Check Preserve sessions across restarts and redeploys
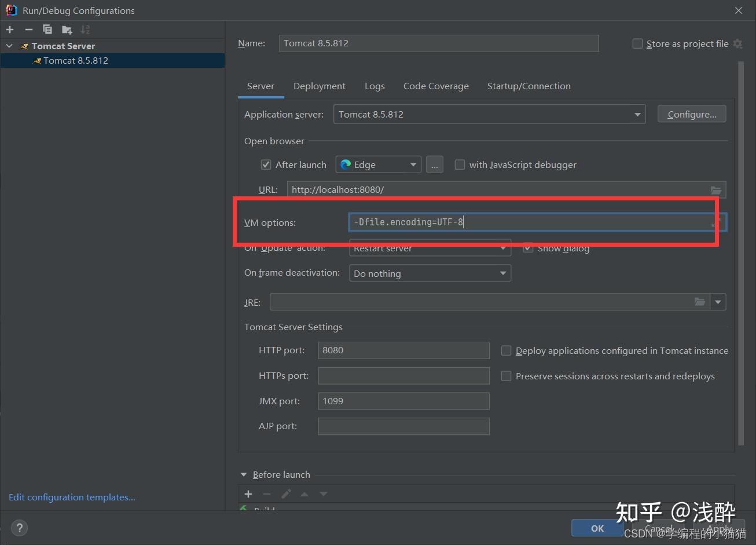 506,376
